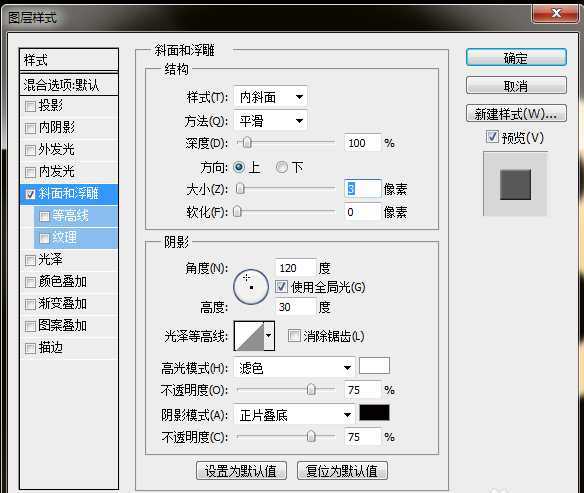584x493 pixels.
Task: Click the highlight 不透明度(O) slider handle
Action: 311,389
